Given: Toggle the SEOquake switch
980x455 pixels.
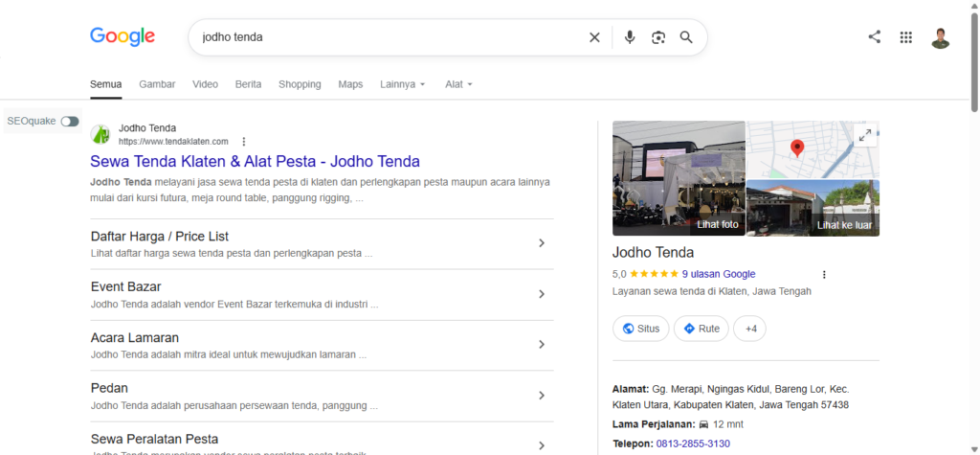Looking at the screenshot, I should coord(70,122).
